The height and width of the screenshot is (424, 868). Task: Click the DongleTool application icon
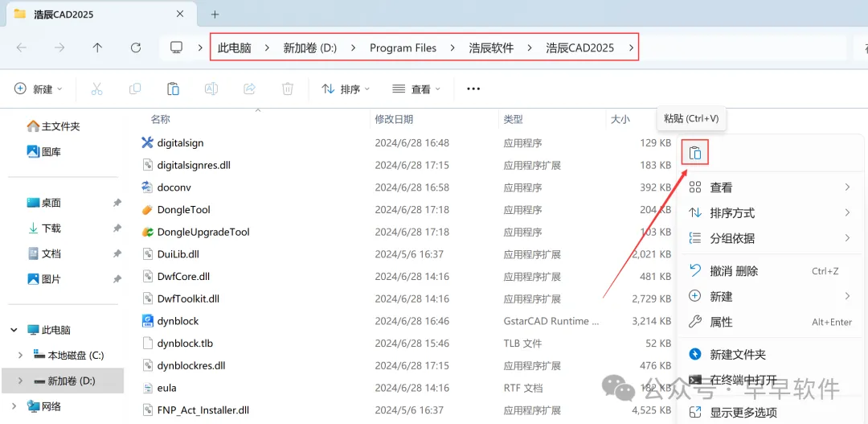[147, 209]
